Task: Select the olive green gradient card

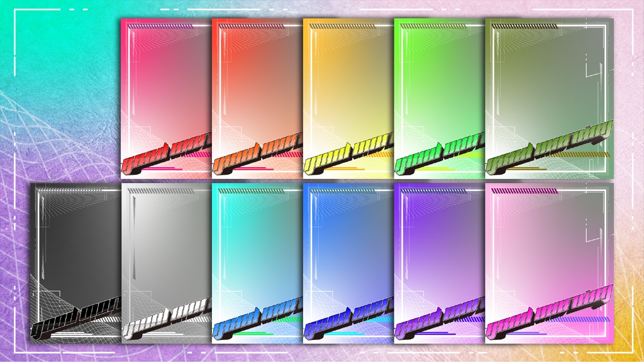Action: 550,99
